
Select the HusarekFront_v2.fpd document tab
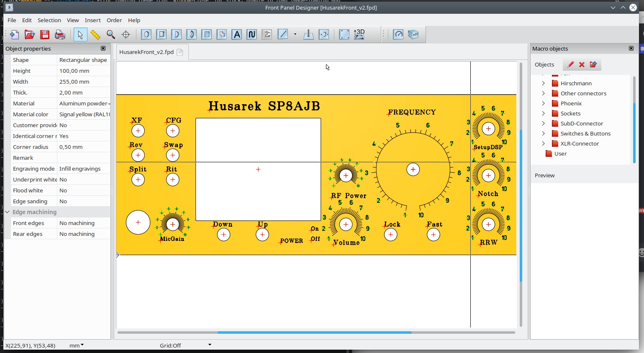(146, 52)
